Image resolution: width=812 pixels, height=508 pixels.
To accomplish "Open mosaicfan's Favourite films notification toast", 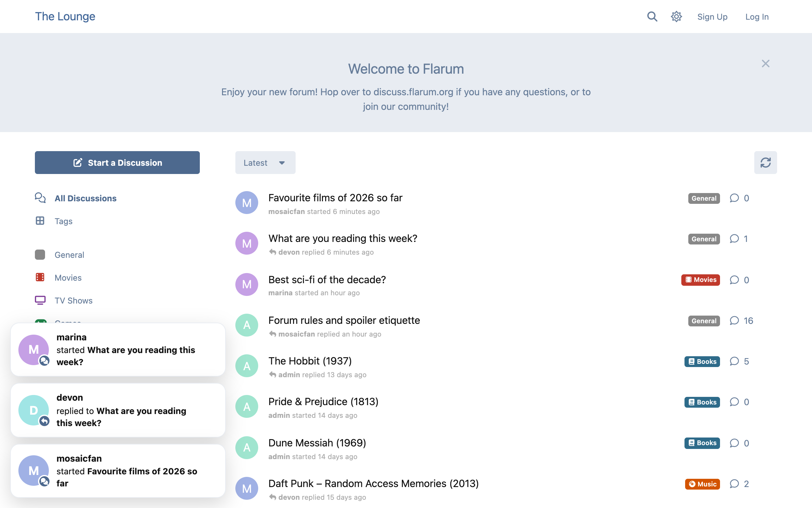I will [x=118, y=471].
